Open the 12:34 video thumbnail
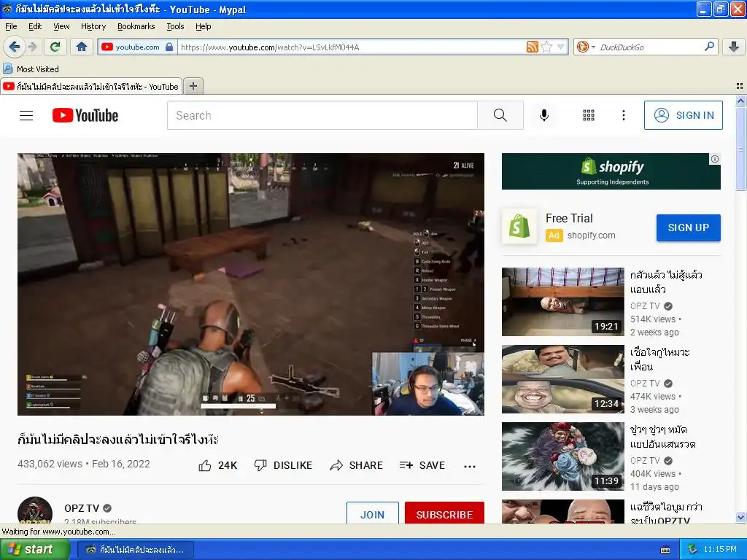 [562, 379]
